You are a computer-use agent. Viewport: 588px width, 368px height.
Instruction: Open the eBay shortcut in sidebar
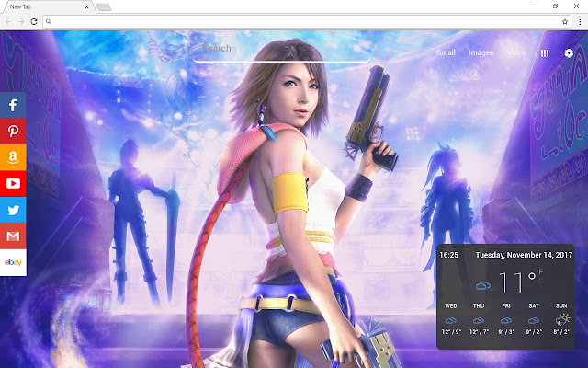pyautogui.click(x=13, y=262)
